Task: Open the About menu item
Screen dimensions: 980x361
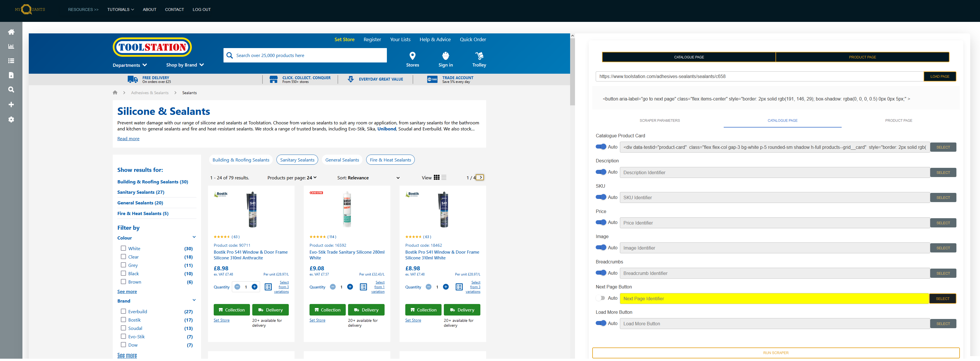Action: pos(150,9)
